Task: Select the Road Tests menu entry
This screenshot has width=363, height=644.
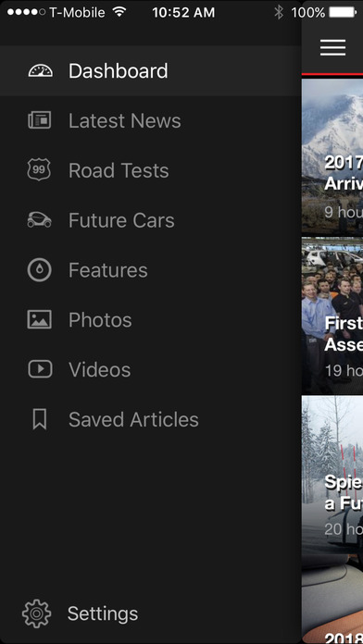Action: click(119, 170)
